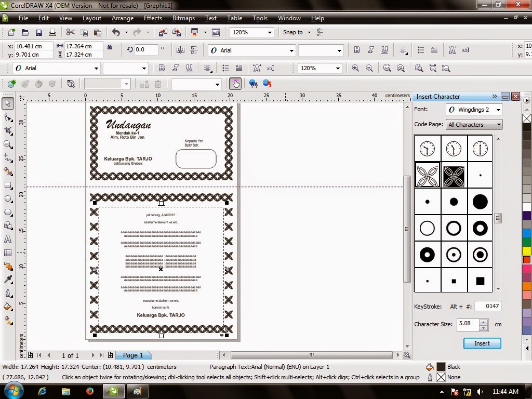Open the Wingdings 2 font dropdown
The image size is (532, 399).
pyautogui.click(x=498, y=110)
